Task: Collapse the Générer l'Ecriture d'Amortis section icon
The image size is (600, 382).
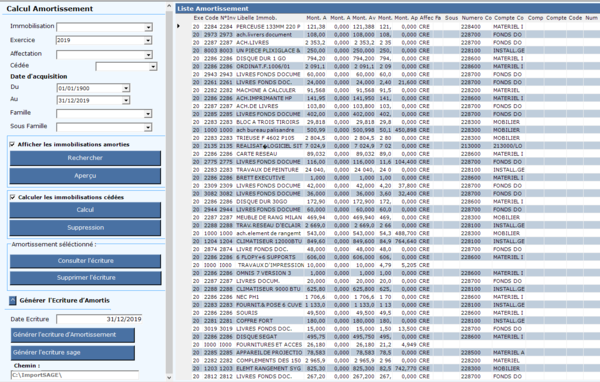Action: pyautogui.click(x=13, y=300)
